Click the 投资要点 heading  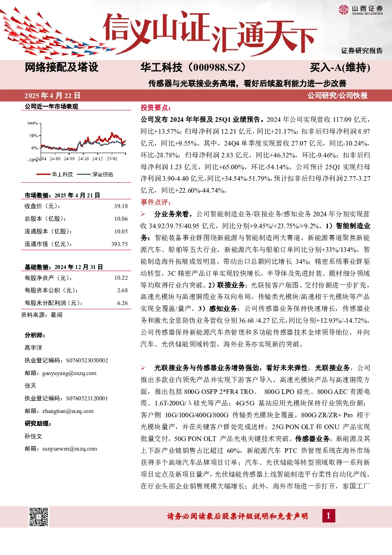click(x=156, y=108)
